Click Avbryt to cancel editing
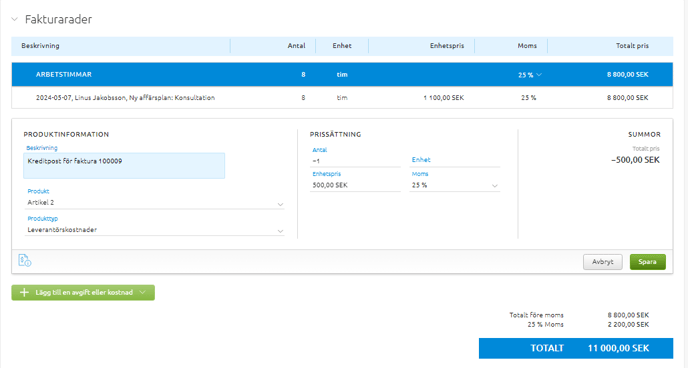This screenshot has width=688, height=368. tap(602, 262)
